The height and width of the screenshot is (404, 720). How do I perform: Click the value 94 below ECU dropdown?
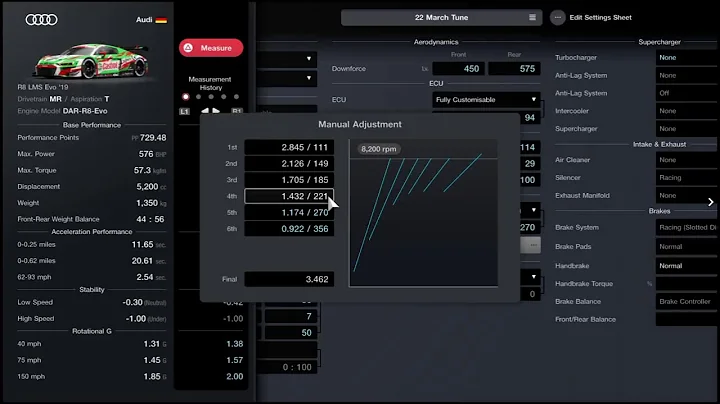click(530, 118)
